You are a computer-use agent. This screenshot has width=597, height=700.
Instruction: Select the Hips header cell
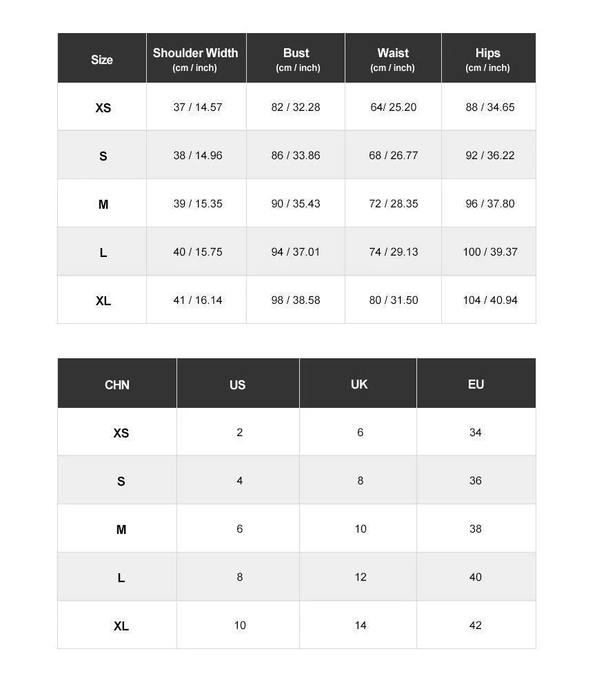[489, 58]
